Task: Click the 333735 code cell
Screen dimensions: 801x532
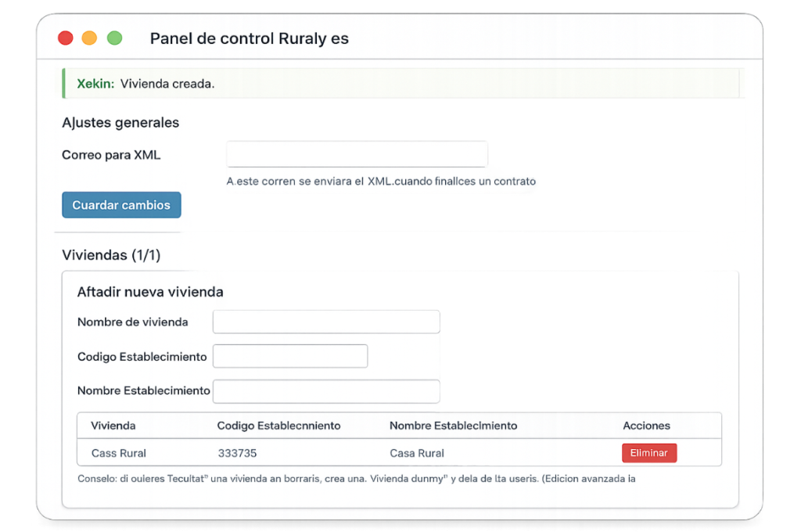Action: click(237, 453)
